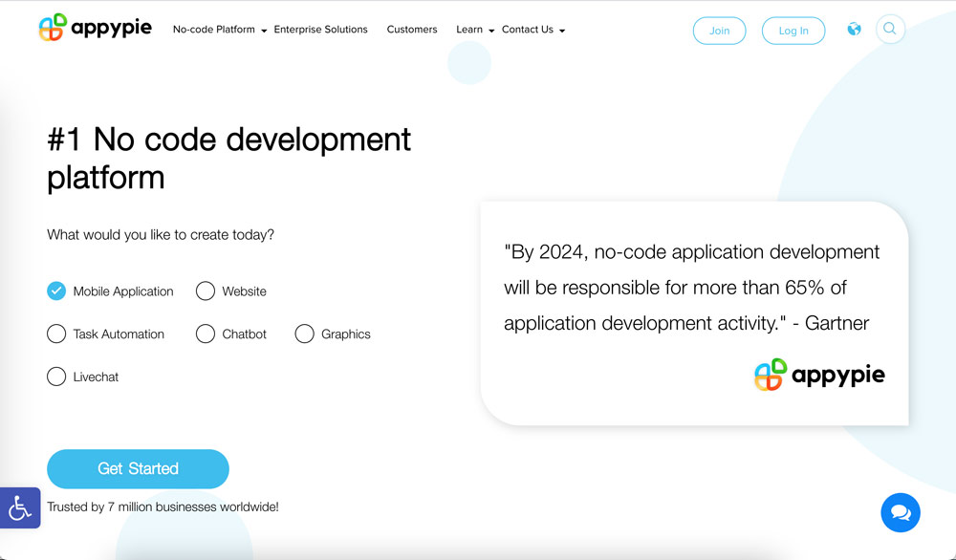This screenshot has height=560, width=956.
Task: Click 'What would you like to create today?' text
Action: [161, 234]
